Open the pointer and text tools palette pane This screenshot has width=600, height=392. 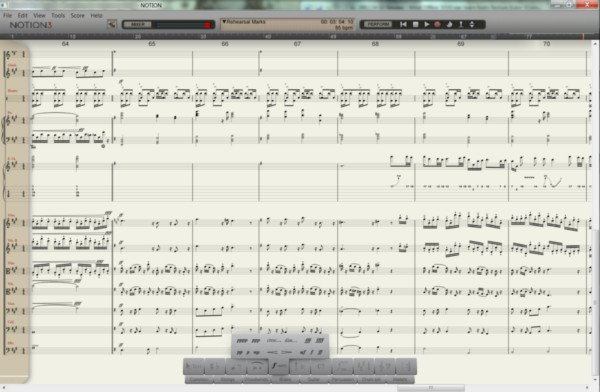(x=193, y=366)
